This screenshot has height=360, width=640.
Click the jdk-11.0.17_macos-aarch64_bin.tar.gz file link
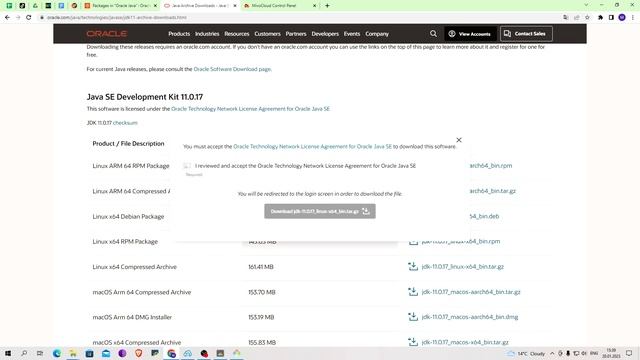[471, 292]
